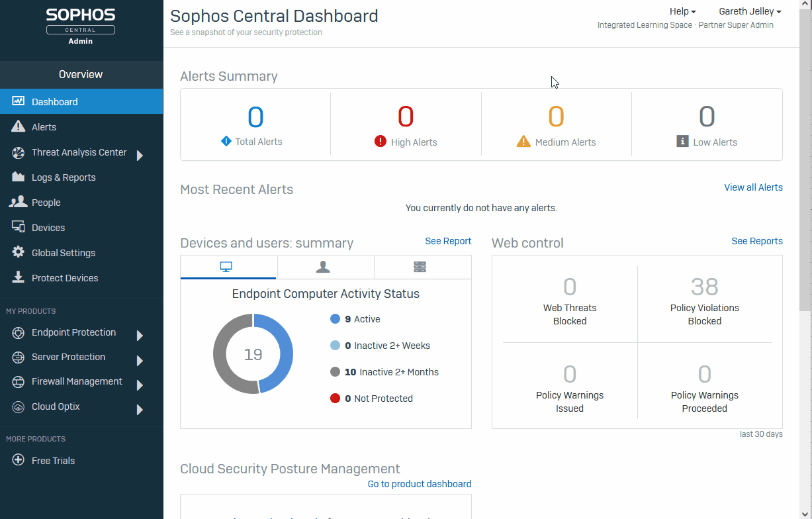Expand the Server Protection arrow

tap(140, 361)
